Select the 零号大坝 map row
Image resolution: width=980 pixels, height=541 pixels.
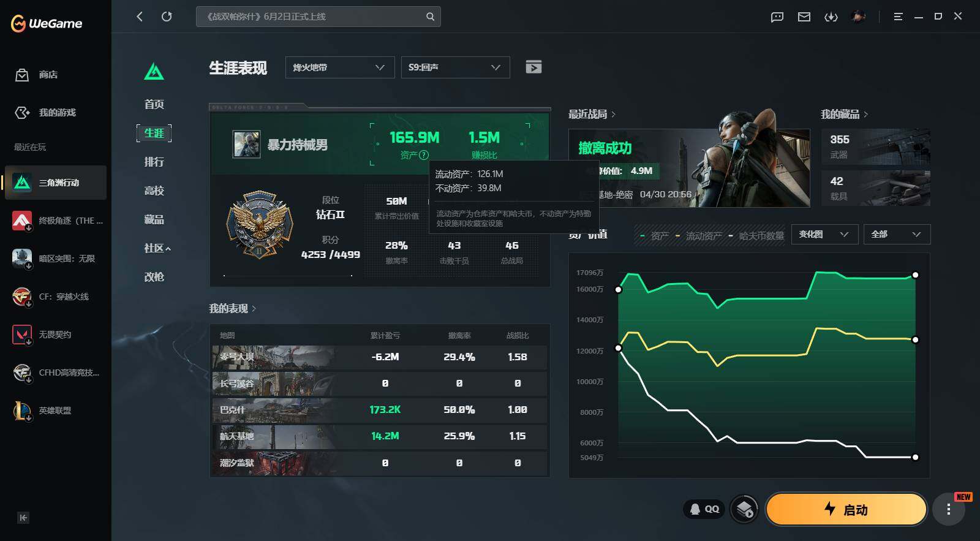pos(380,357)
